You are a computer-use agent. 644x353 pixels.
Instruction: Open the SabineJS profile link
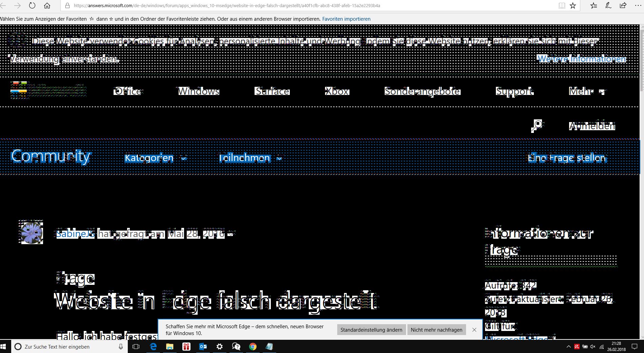pyautogui.click(x=75, y=234)
